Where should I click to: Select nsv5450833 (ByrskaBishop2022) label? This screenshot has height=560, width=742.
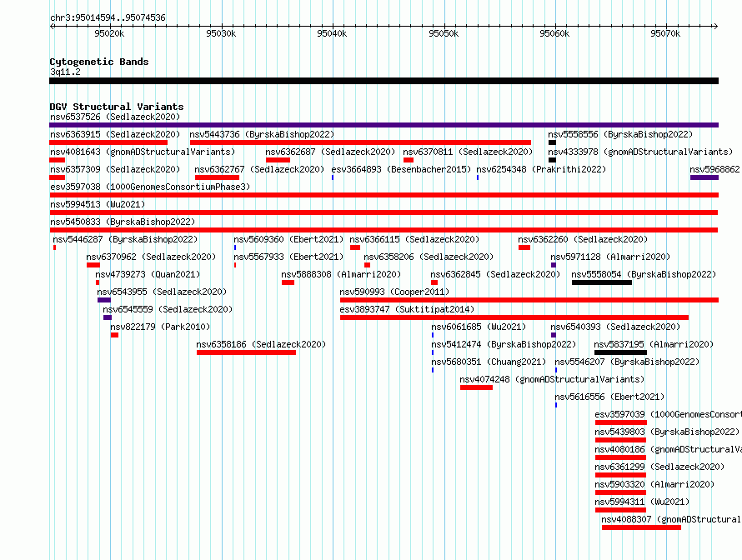[123, 222]
